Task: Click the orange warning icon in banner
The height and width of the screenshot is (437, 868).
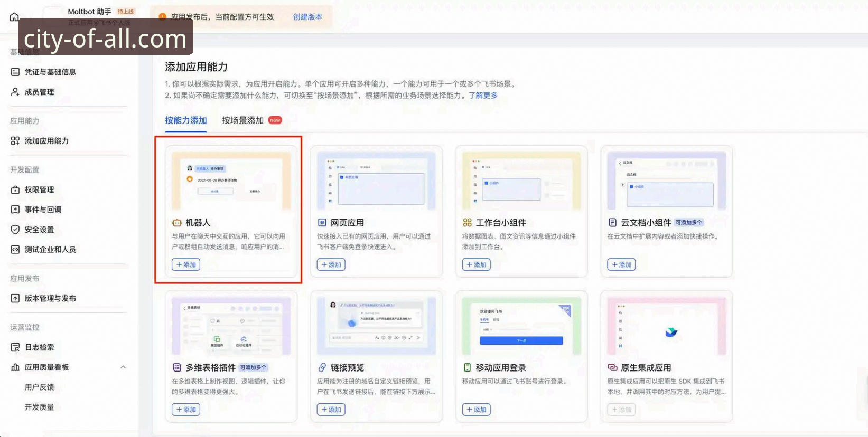Action: pyautogui.click(x=163, y=17)
